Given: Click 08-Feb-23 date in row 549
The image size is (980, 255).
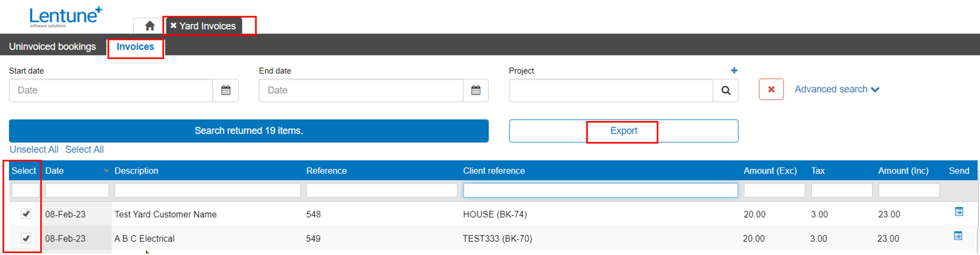Looking at the screenshot, I should 66,239.
